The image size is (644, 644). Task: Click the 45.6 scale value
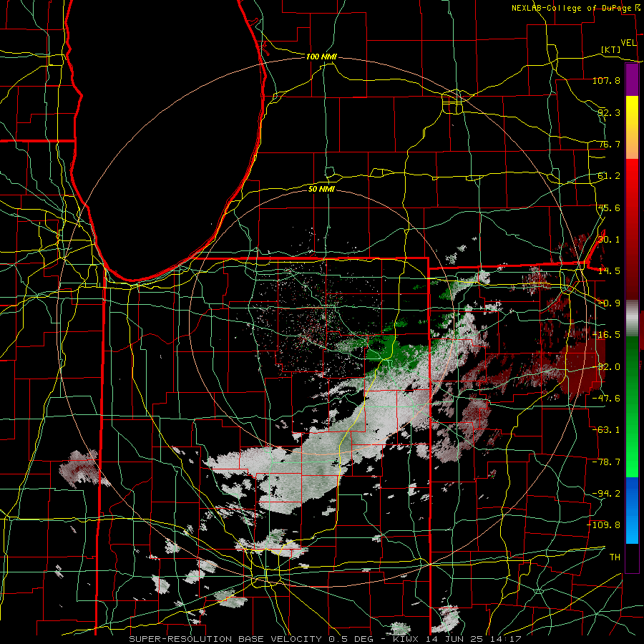point(609,208)
